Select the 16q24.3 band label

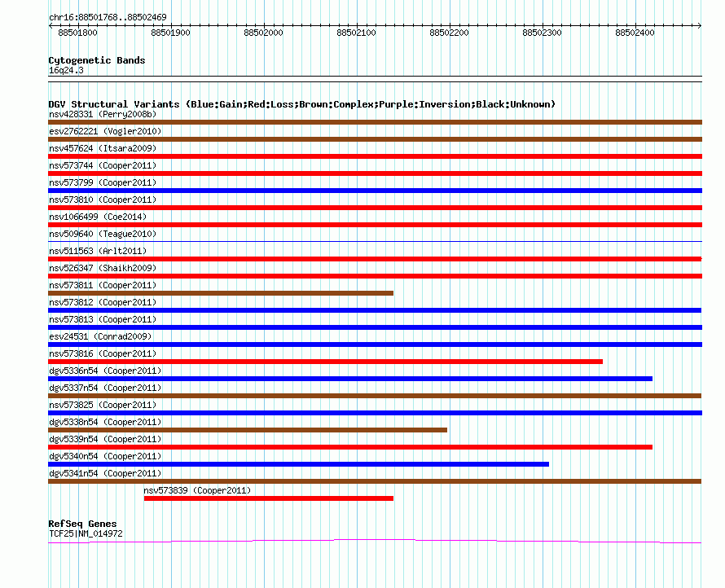(x=66, y=70)
